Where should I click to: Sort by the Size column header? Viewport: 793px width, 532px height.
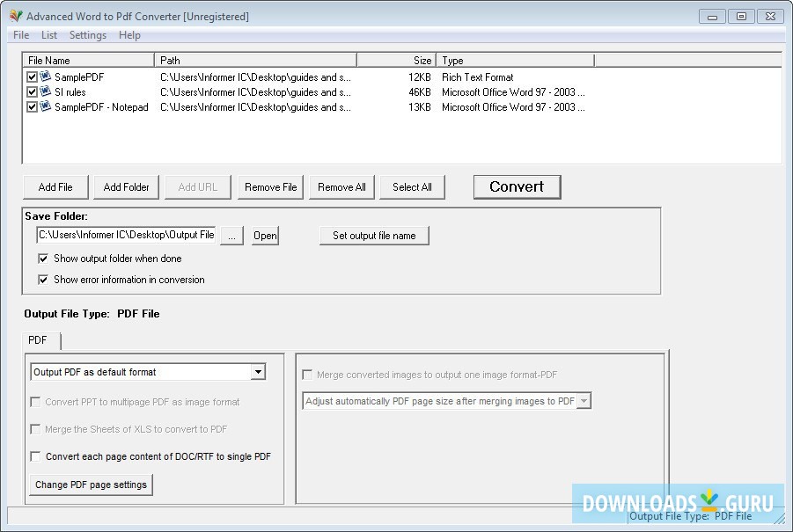click(397, 61)
